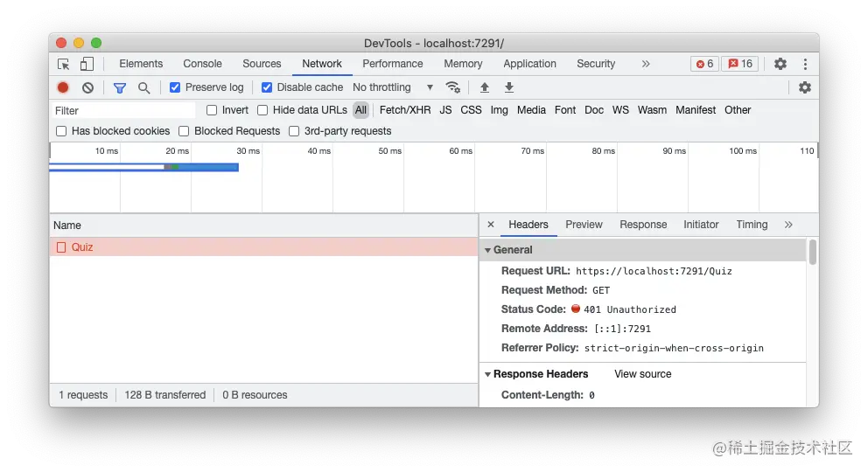The image size is (868, 472).
Task: Click the blue bar in timeline overview
Action: point(143,167)
